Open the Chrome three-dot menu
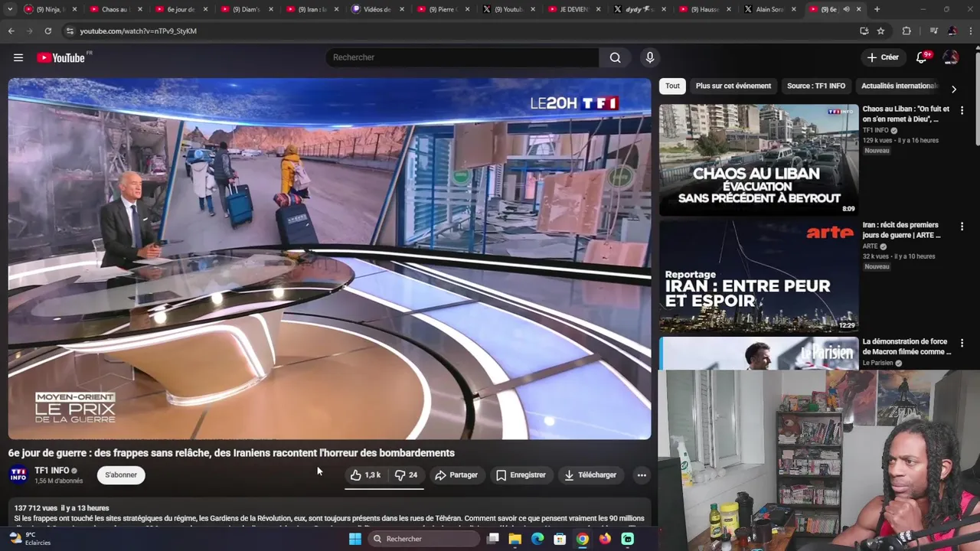980x551 pixels. [x=970, y=31]
